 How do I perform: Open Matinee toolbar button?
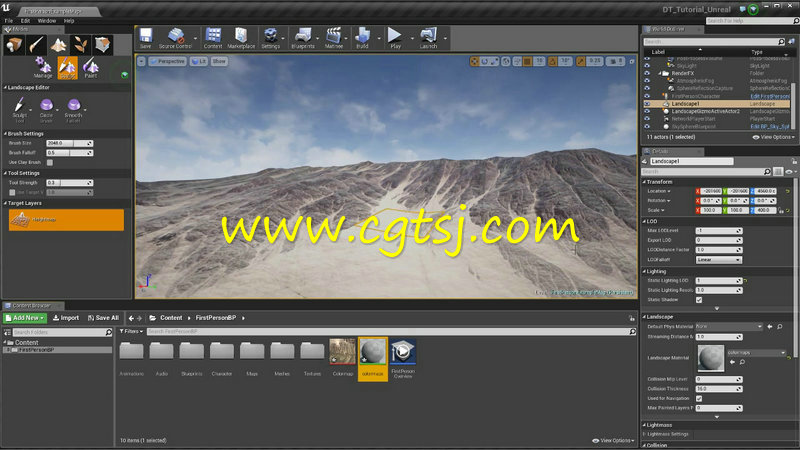pyautogui.click(x=334, y=38)
